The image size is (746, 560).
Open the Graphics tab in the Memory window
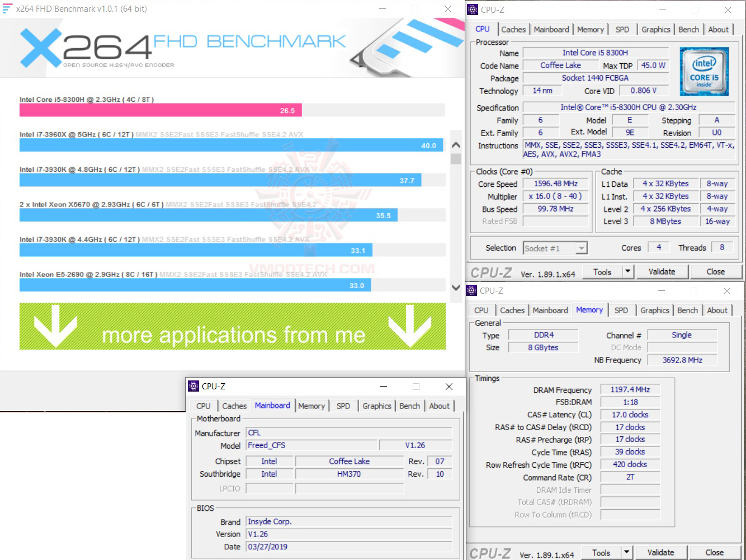pyautogui.click(x=655, y=310)
